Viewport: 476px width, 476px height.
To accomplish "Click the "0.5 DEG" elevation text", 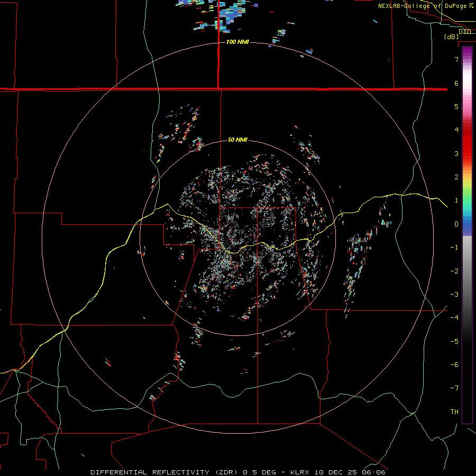I will pos(260,472).
